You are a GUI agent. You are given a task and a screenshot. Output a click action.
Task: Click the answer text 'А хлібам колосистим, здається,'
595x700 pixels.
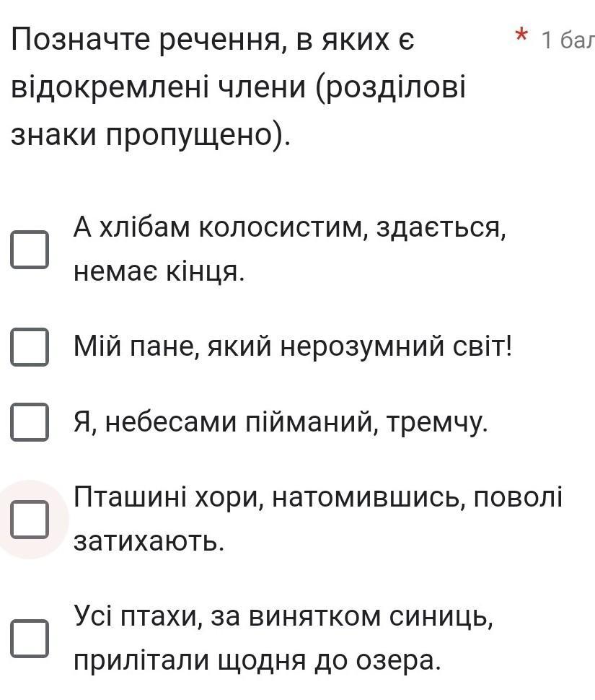pyautogui.click(x=290, y=228)
